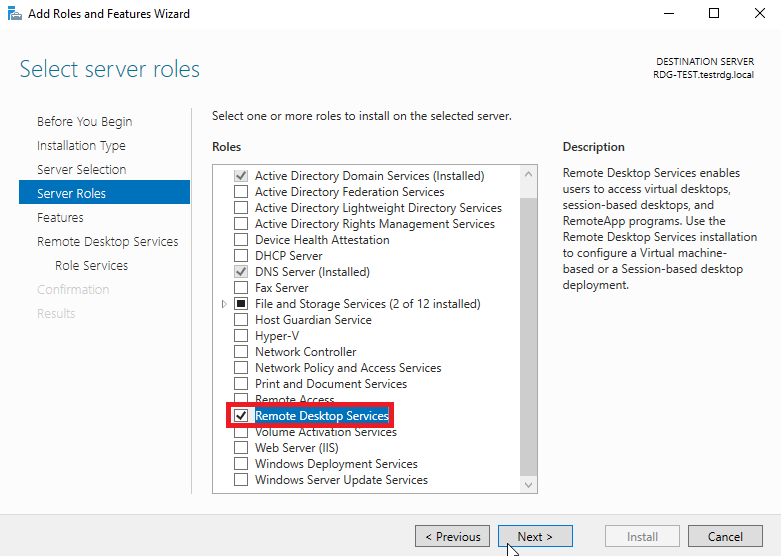782x556 pixels.
Task: Jump to the Server Selection step
Action: click(x=81, y=170)
